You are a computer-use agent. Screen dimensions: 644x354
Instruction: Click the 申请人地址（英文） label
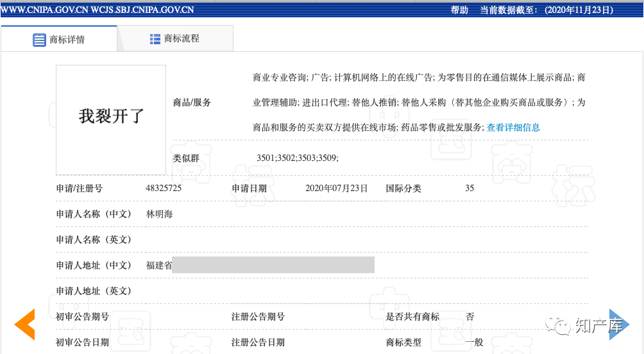(x=94, y=291)
